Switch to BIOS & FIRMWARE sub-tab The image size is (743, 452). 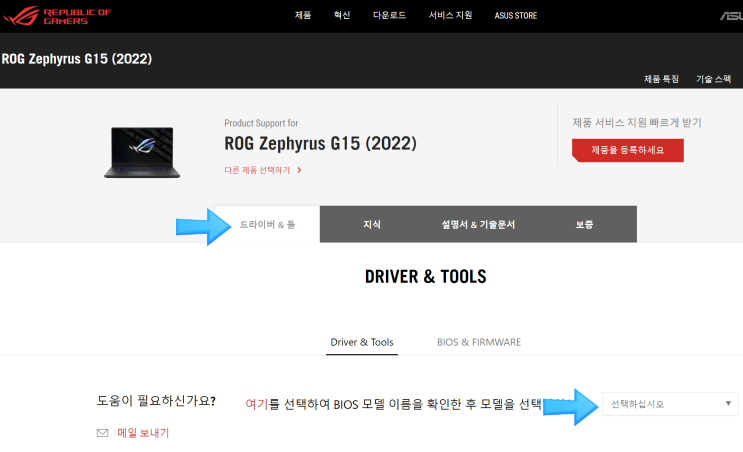pyautogui.click(x=479, y=342)
